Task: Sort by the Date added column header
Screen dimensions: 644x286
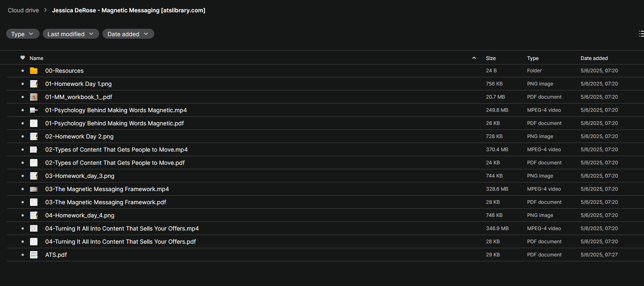Action: tap(594, 58)
